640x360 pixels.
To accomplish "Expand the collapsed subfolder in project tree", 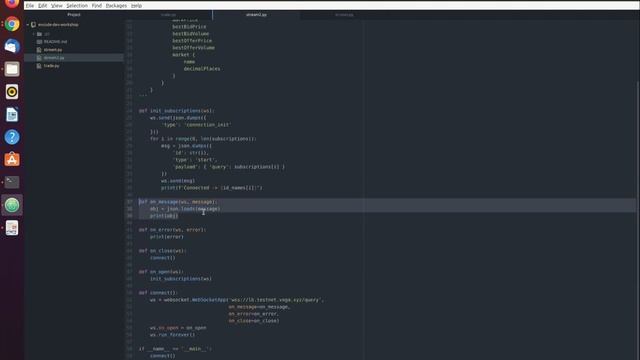I will coord(34,34).
